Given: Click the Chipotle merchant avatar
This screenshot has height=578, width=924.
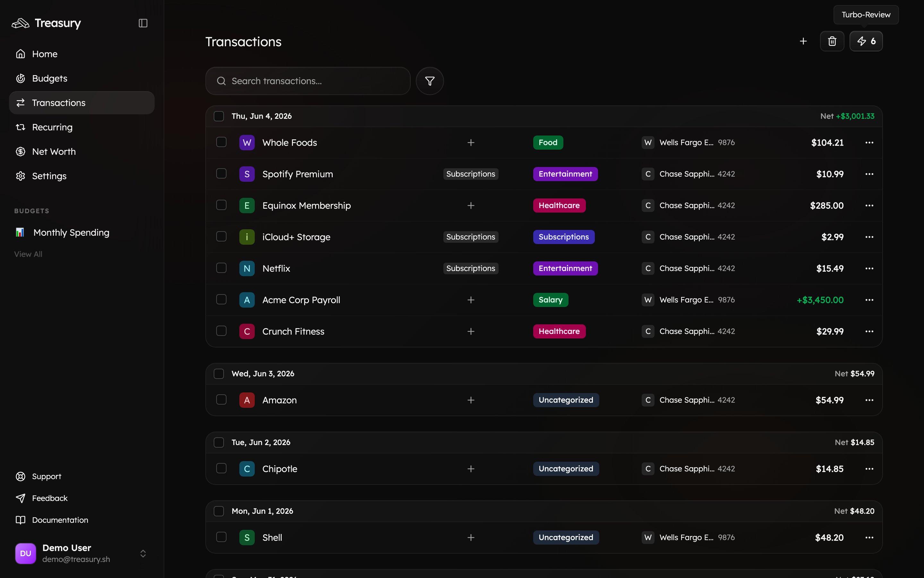Looking at the screenshot, I should tap(247, 469).
